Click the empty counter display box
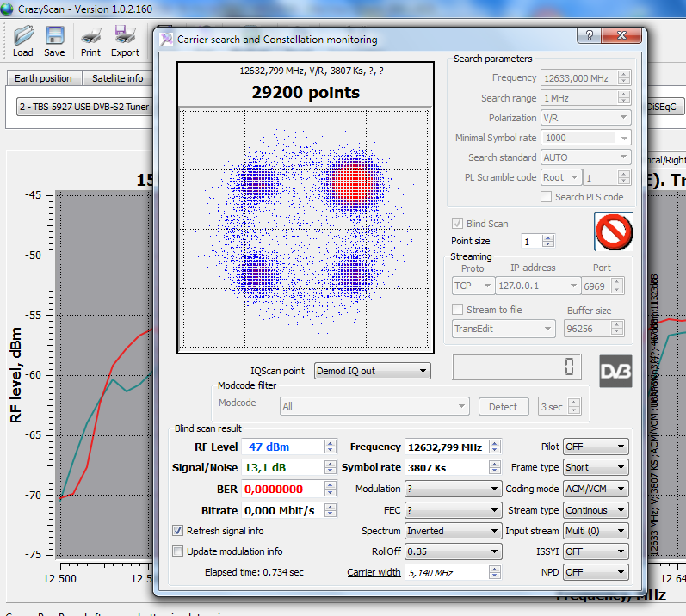This screenshot has height=616, width=686. (x=516, y=367)
